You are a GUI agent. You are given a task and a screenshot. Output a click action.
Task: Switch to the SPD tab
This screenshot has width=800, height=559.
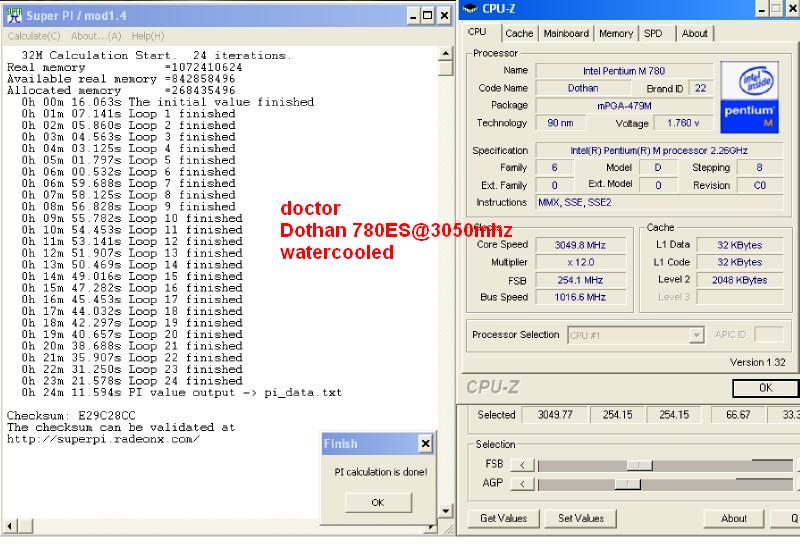coord(653,34)
